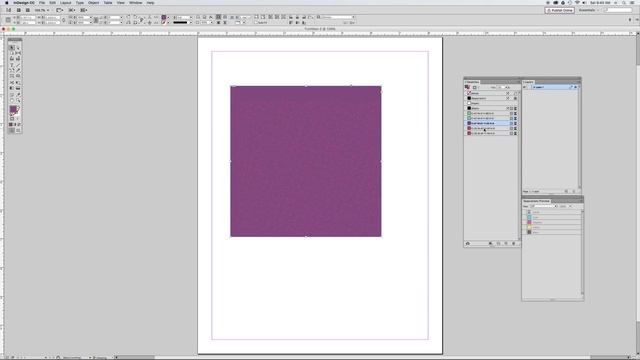Viewport: 640px width, 360px height.
Task: Select the Selection tool in Tools panel
Action: pyautogui.click(x=12, y=47)
